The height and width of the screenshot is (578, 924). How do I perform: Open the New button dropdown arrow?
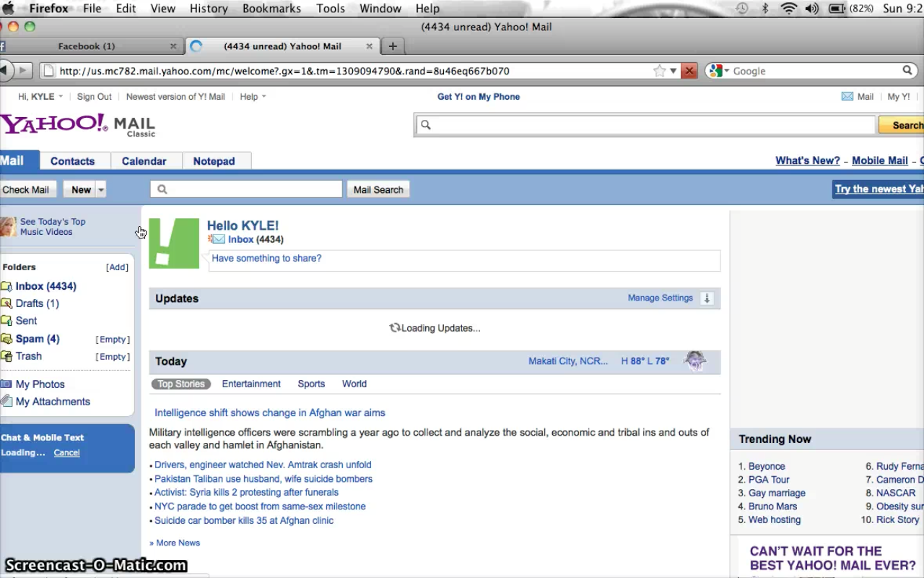click(x=101, y=189)
